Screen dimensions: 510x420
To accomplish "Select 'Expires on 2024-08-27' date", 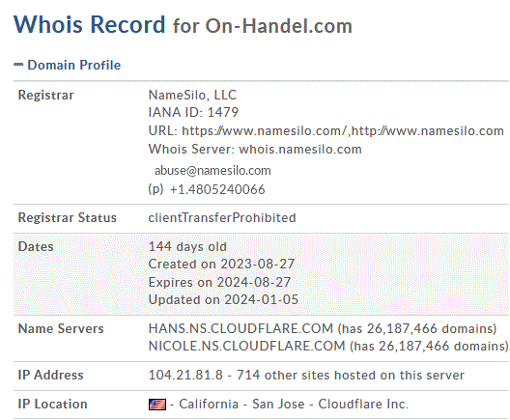I will pos(219,282).
